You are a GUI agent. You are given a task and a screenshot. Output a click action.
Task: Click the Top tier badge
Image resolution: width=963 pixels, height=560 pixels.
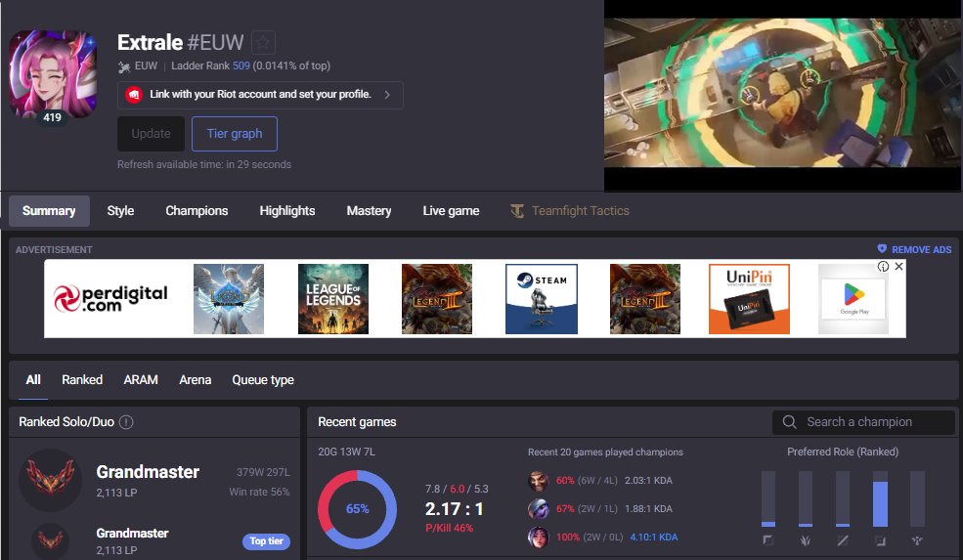pos(267,541)
